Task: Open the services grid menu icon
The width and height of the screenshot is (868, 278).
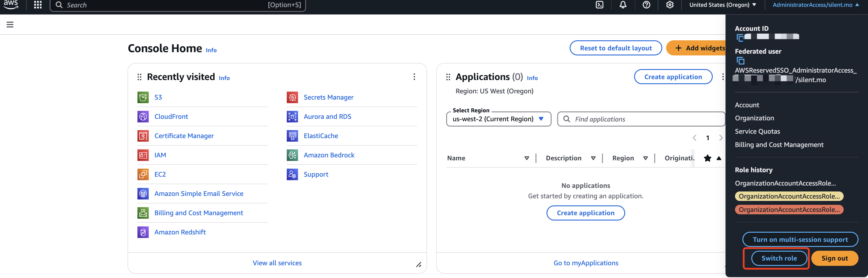Action: pos(38,5)
